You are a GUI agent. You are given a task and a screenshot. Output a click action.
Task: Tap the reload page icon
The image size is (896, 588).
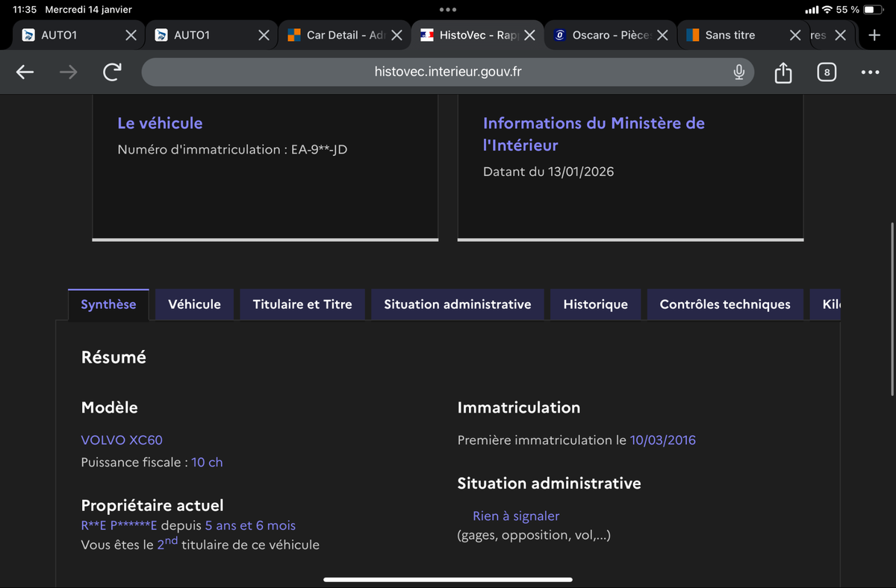112,72
